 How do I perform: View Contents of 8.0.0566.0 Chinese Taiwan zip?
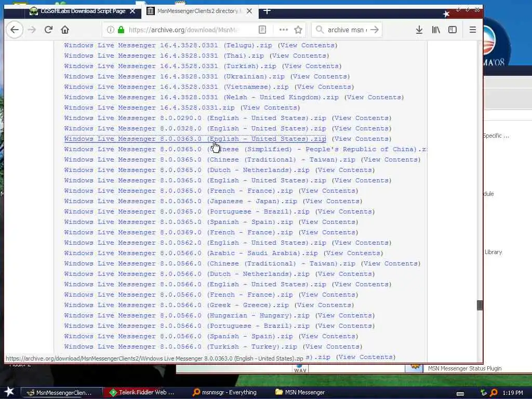(x=391, y=263)
